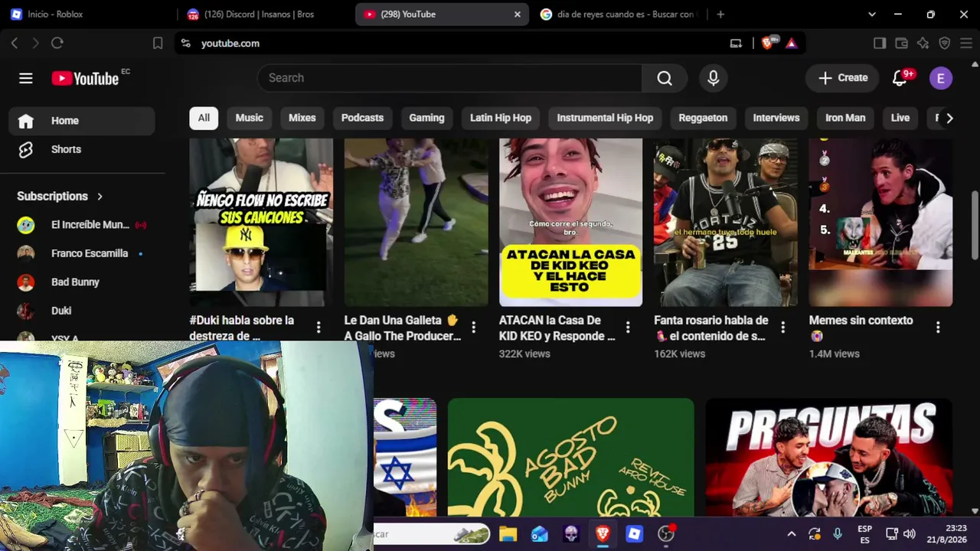Click the YouTube search magnifier button
980x551 pixels.
(665, 78)
